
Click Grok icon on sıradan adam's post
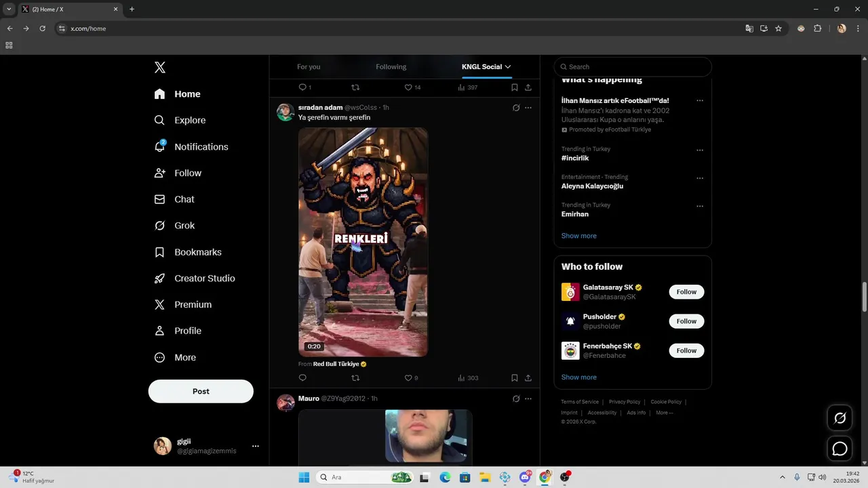(x=516, y=108)
